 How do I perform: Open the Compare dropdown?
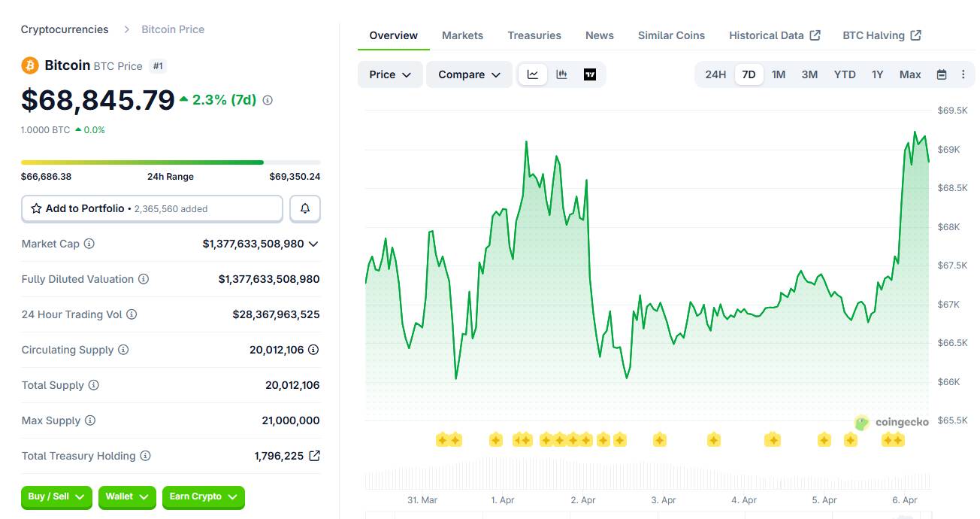click(x=469, y=74)
